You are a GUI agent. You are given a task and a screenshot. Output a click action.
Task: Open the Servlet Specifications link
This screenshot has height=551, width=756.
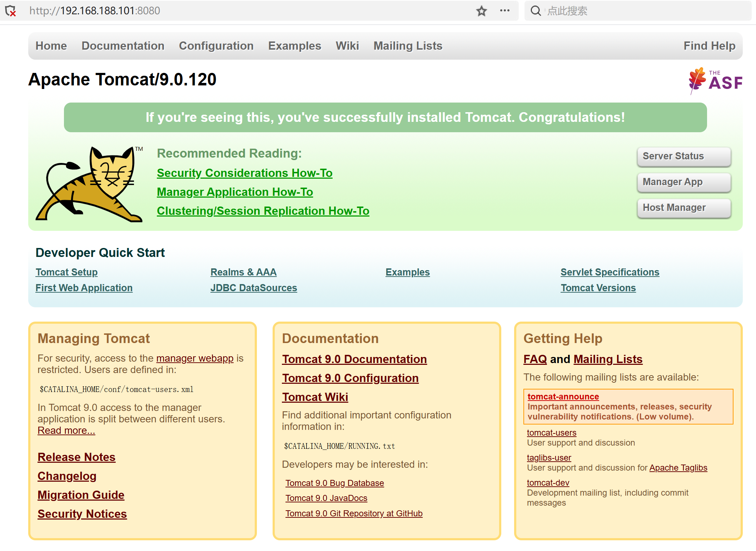click(610, 272)
